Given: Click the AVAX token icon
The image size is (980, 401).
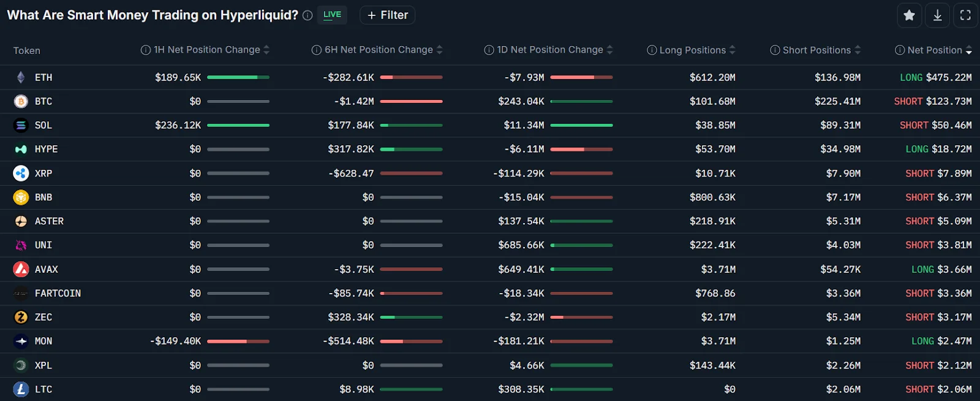Looking at the screenshot, I should coord(21,269).
